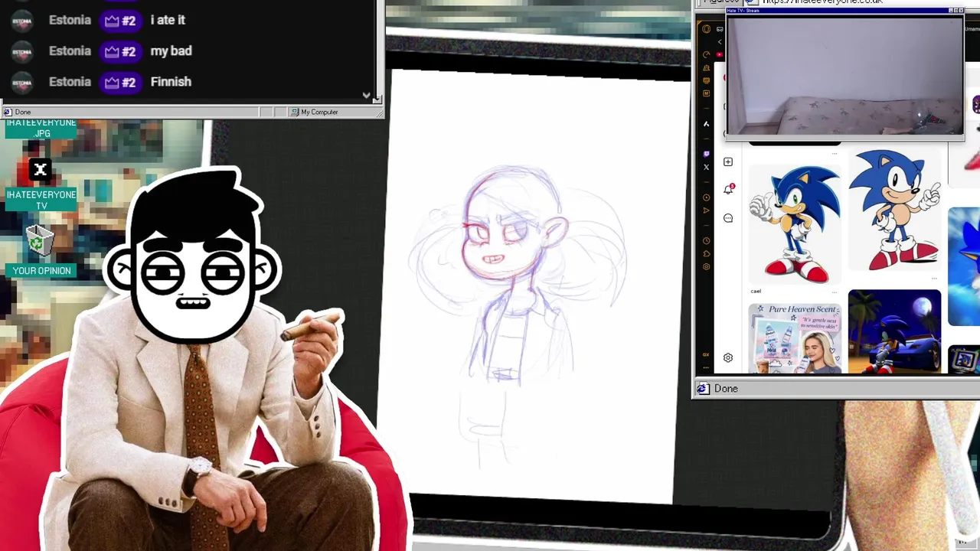The height and width of the screenshot is (551, 980).
Task: Click the Estonia username beside 'Finnish'
Action: pos(70,81)
